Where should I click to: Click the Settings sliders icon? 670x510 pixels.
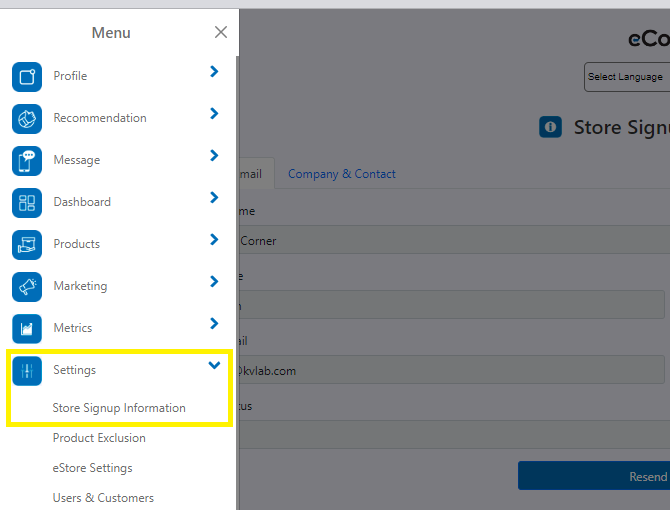click(27, 371)
